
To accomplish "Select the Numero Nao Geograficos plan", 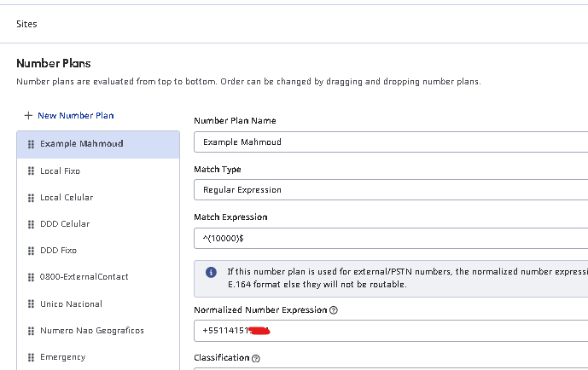I will (x=91, y=331).
